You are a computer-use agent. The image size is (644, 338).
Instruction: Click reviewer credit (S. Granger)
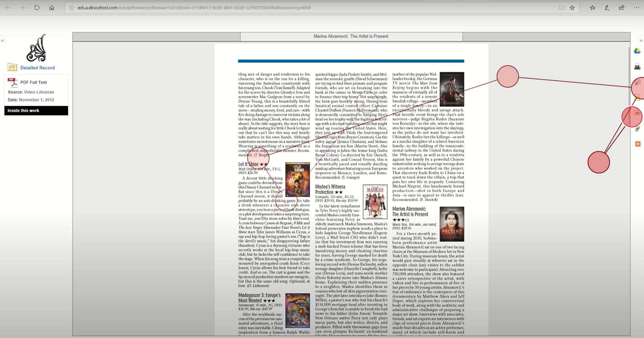(x=351, y=178)
